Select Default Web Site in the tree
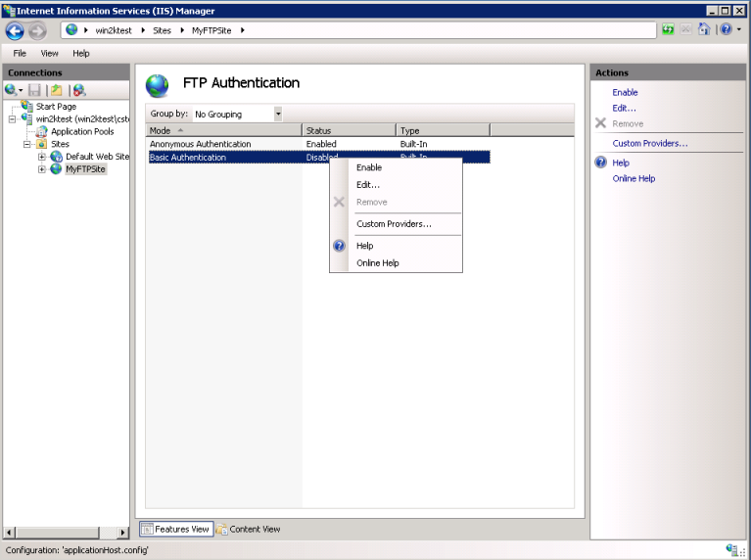 [97, 157]
